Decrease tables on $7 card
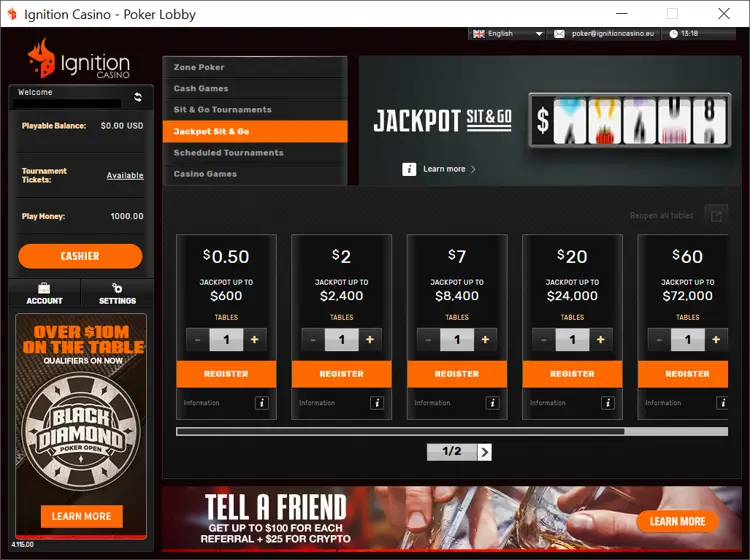 428,340
